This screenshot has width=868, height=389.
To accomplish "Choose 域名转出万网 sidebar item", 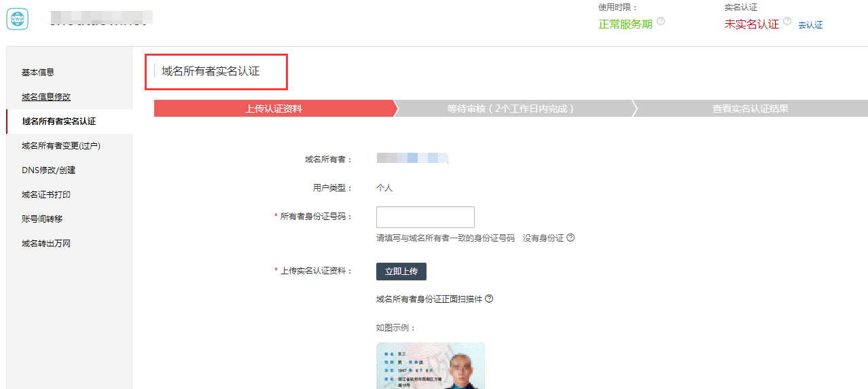I will click(46, 244).
